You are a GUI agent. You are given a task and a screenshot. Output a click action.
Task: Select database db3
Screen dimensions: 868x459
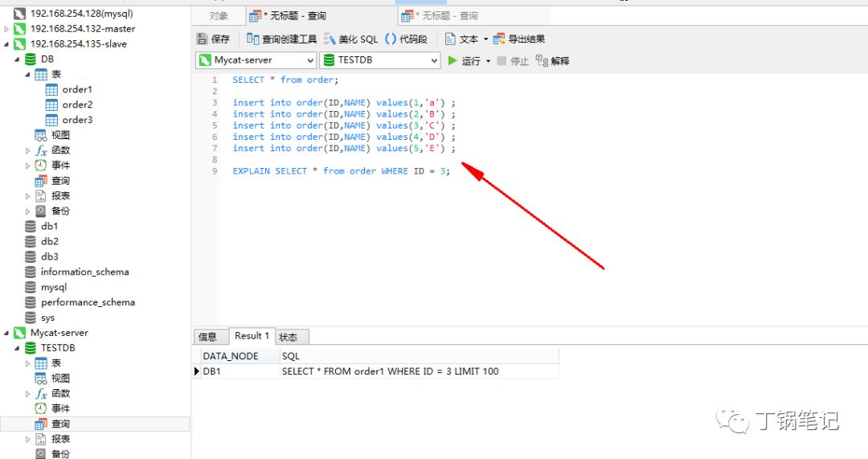tap(49, 256)
